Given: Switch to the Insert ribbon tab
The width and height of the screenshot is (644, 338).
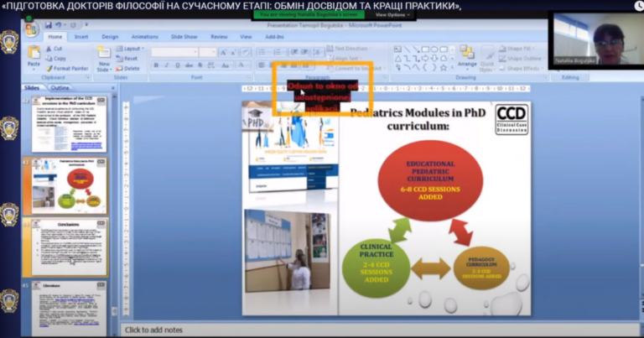Looking at the screenshot, I should [x=81, y=37].
